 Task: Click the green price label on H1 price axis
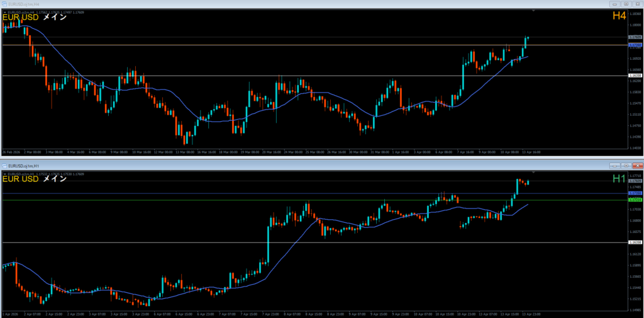[635, 200]
